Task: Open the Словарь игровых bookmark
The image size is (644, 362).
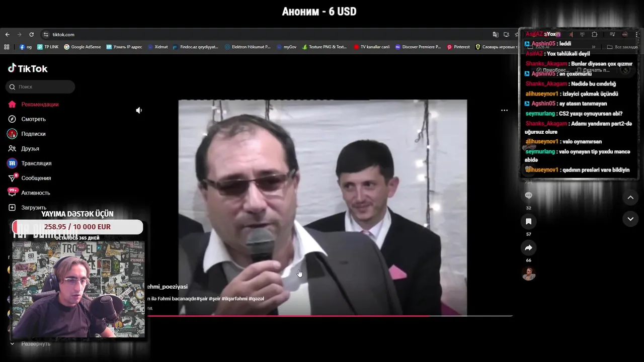Action: point(497,47)
